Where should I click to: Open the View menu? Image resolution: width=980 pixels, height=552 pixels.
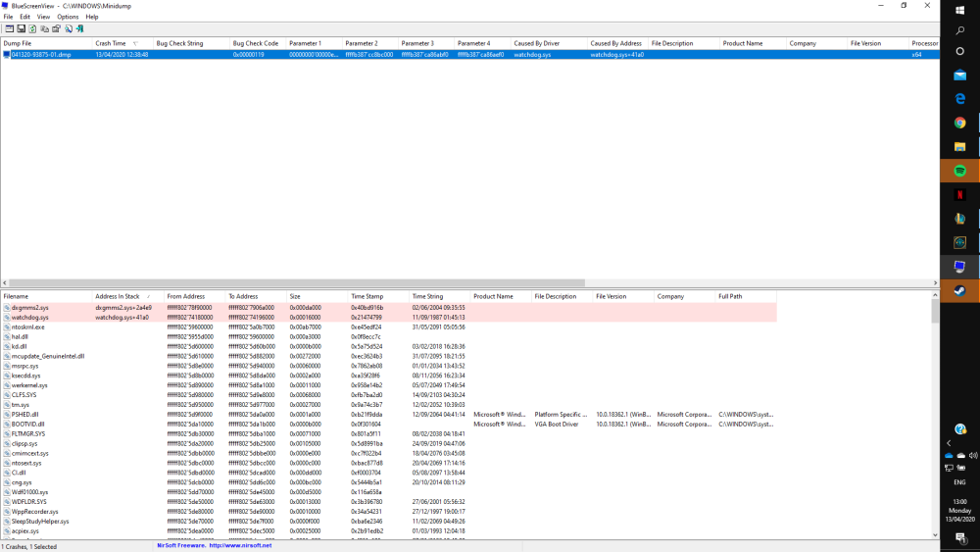click(x=43, y=17)
